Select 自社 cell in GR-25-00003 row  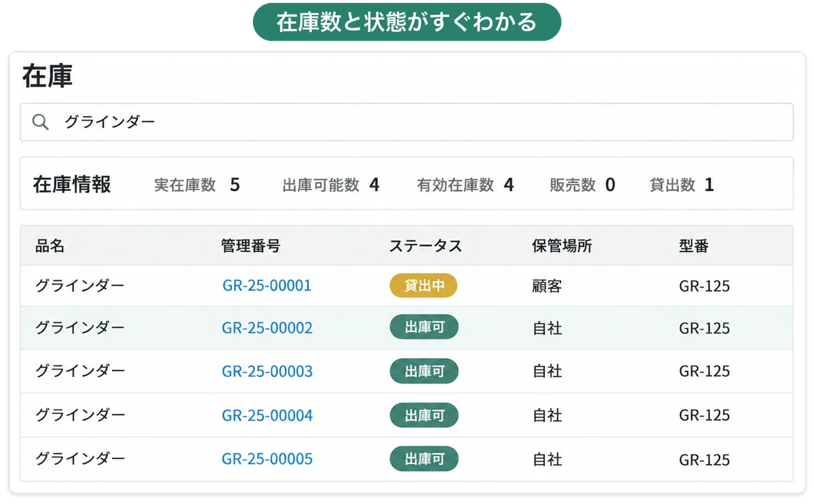click(547, 371)
